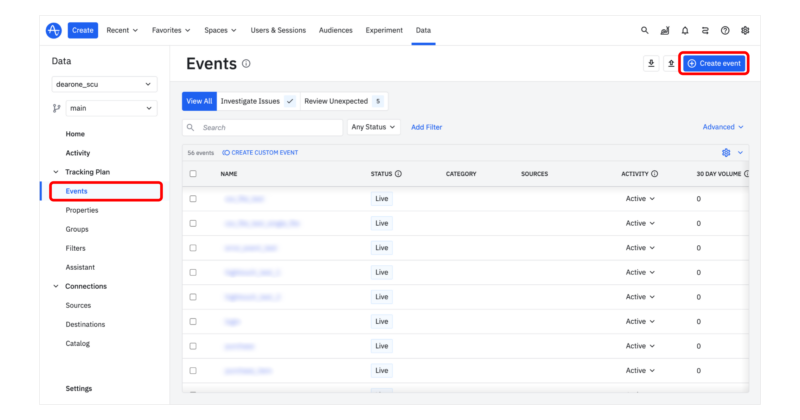Image resolution: width=800 pixels, height=420 pixels.
Task: Check the third event row checkbox
Action: 193,247
